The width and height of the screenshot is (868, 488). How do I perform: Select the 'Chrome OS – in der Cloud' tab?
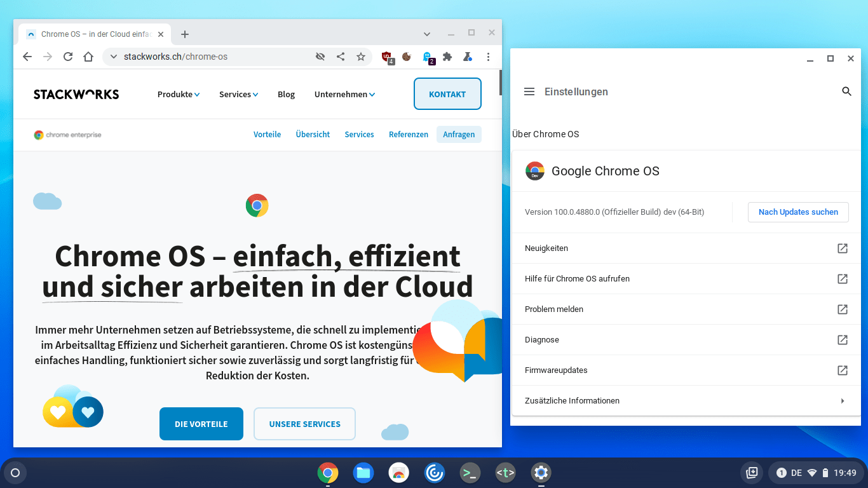coord(95,34)
